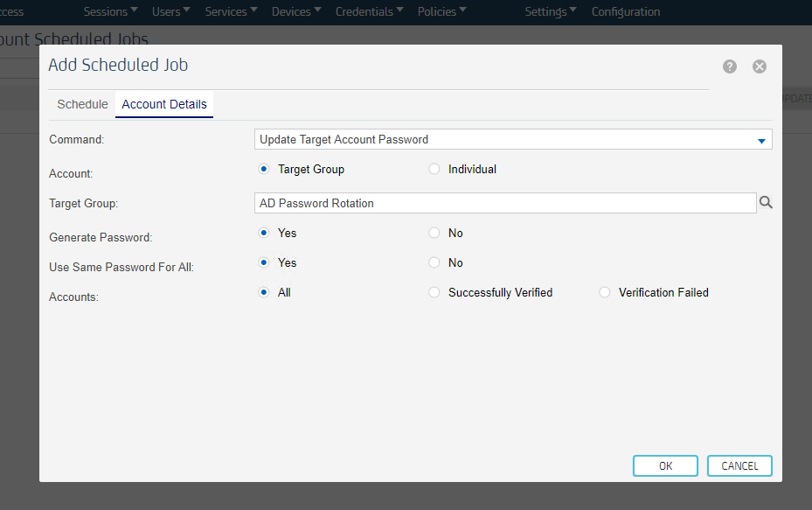Select the Account Details tab
Image resolution: width=812 pixels, height=510 pixels.
click(x=164, y=104)
